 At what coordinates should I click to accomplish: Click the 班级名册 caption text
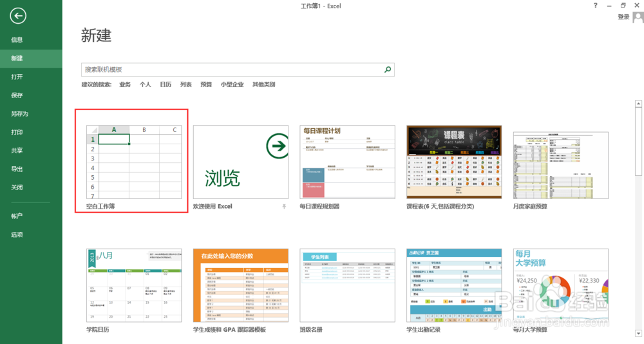(x=311, y=330)
